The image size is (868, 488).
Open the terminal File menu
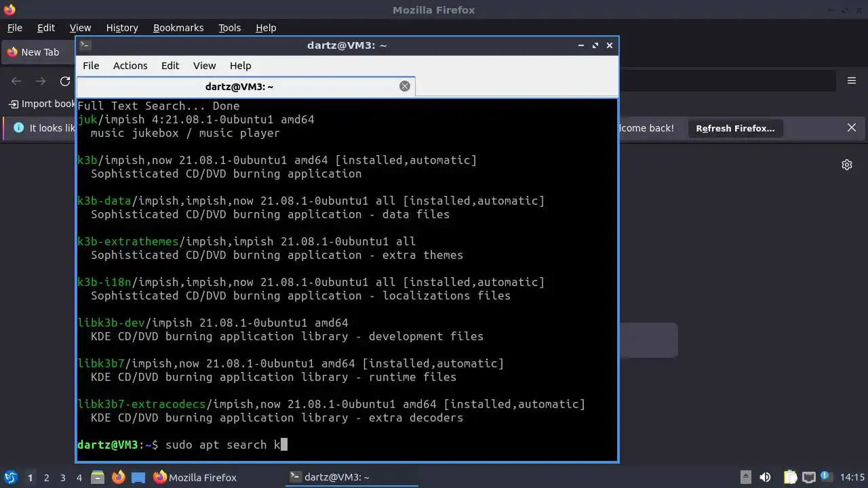coord(91,66)
